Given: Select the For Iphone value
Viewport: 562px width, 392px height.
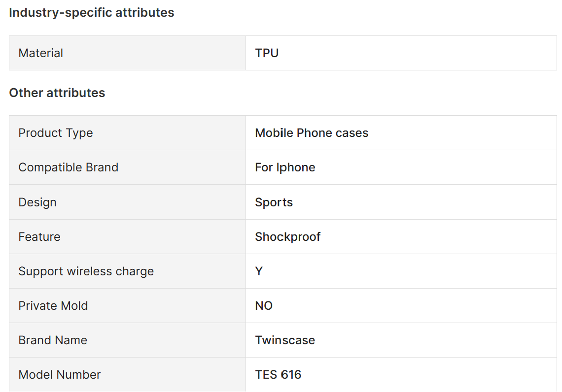Looking at the screenshot, I should tap(285, 167).
